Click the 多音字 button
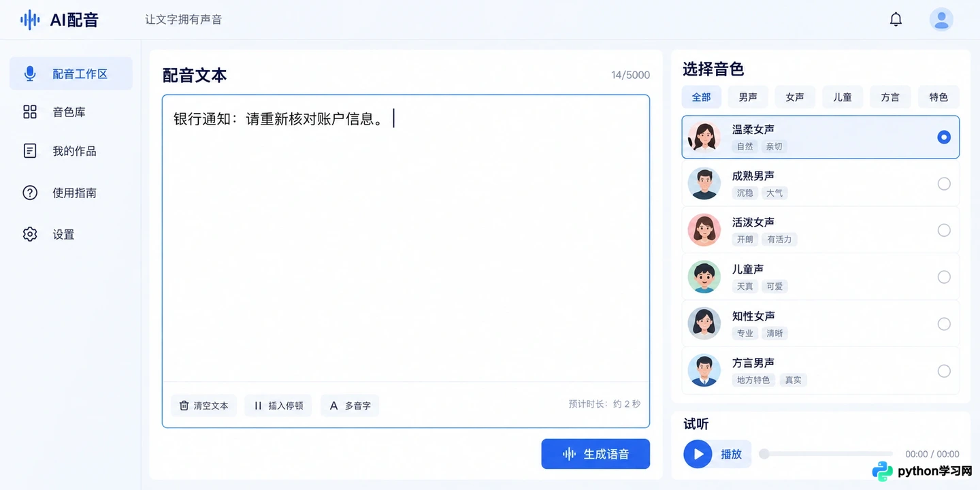Image resolution: width=980 pixels, height=490 pixels. pyautogui.click(x=350, y=406)
